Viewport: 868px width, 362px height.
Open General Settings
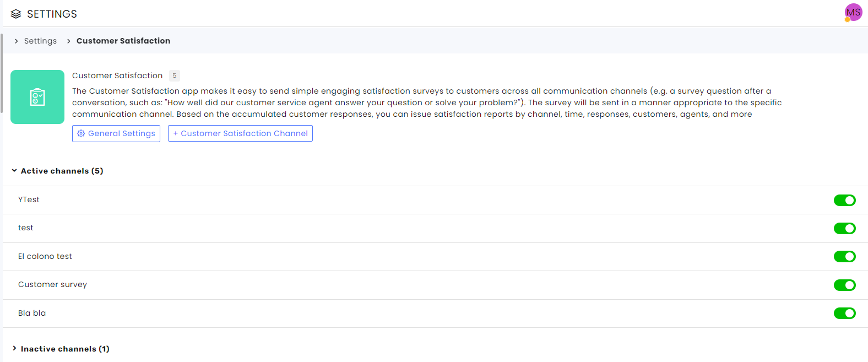(x=116, y=133)
